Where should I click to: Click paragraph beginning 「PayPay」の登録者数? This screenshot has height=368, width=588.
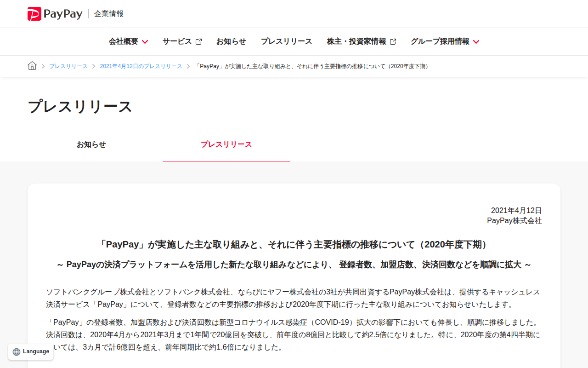pyautogui.click(x=294, y=334)
